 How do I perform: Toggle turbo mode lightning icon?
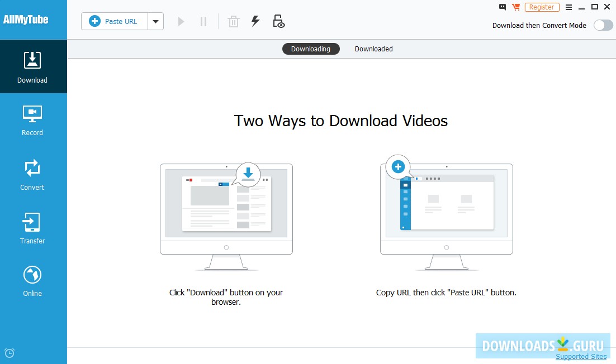point(255,21)
